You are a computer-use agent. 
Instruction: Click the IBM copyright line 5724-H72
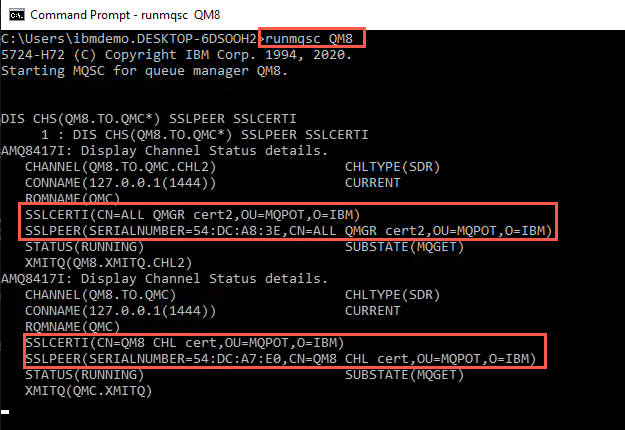(176, 55)
